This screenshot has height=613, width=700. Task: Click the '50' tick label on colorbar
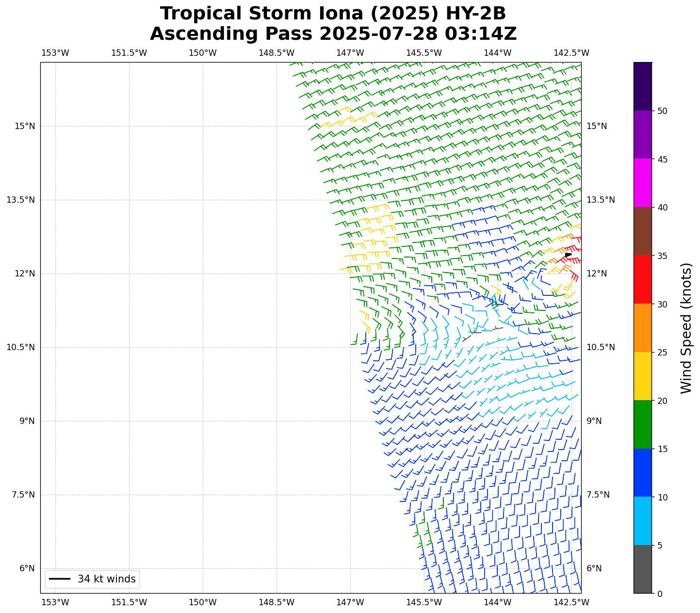click(x=662, y=111)
